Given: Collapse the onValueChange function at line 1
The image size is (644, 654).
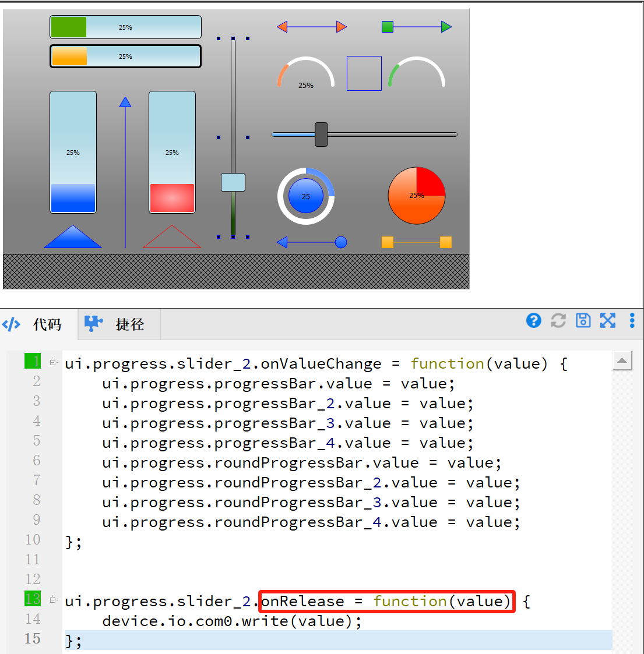Looking at the screenshot, I should (x=53, y=362).
